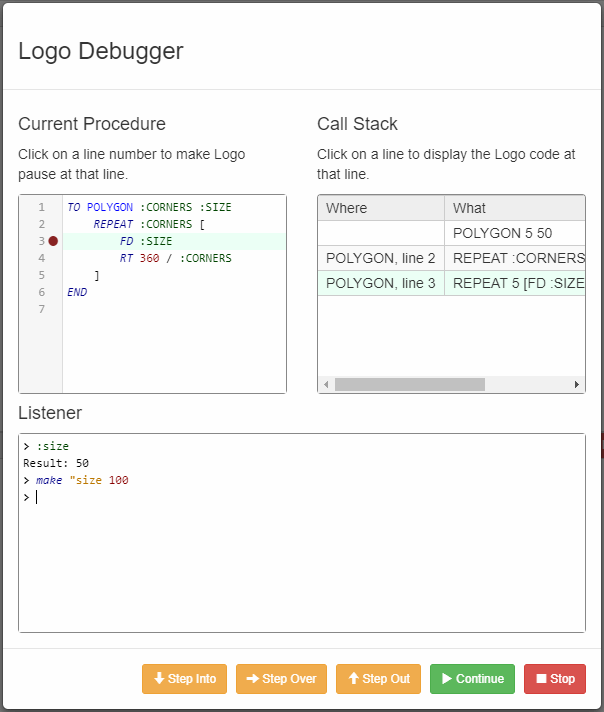Click the Listener input prompt line
The image size is (604, 712).
[x=300, y=497]
